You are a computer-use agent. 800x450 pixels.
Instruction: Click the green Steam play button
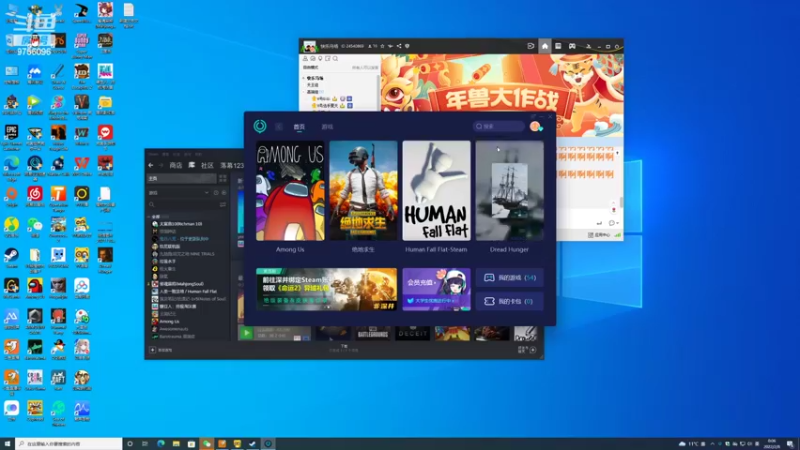[x=246, y=333]
